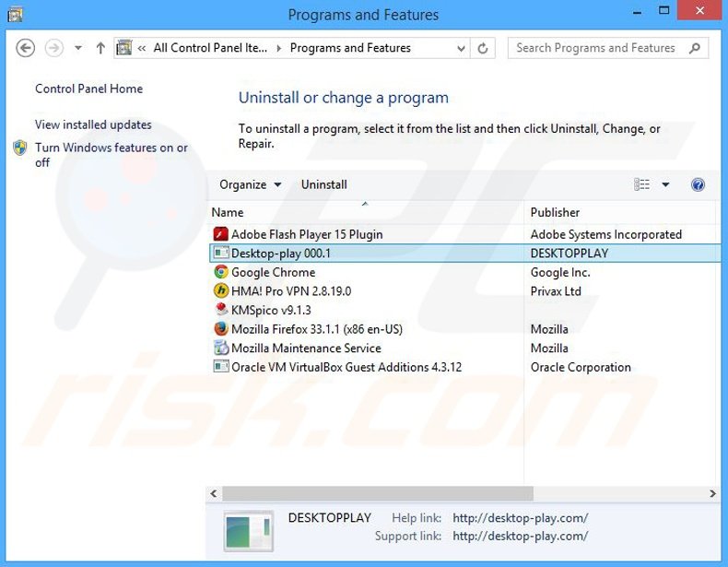Click Oracle Corporation publisher cell
728x567 pixels.
[x=581, y=367]
